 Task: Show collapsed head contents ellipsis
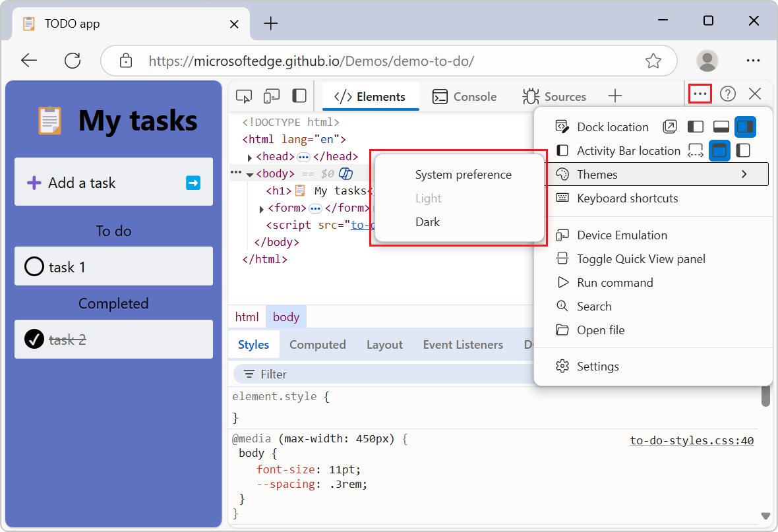pos(303,158)
